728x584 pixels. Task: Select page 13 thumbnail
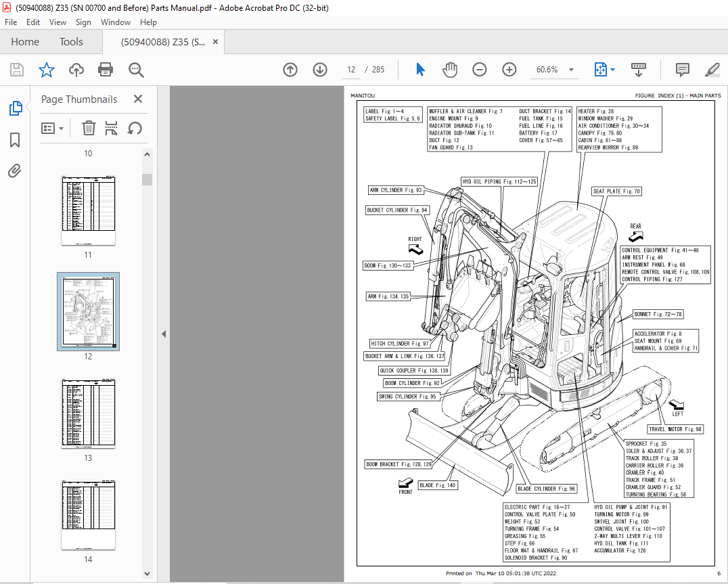(88, 413)
